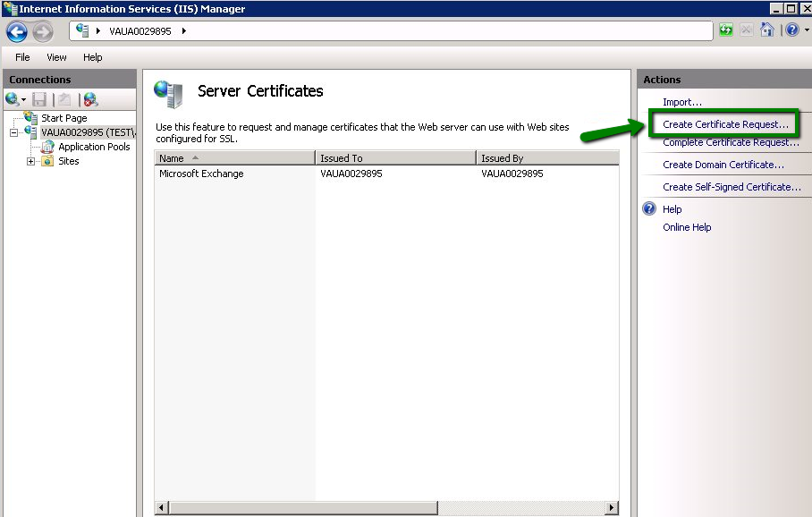The width and height of the screenshot is (812, 517).
Task: Click the Sites folder icon
Action: click(x=48, y=161)
